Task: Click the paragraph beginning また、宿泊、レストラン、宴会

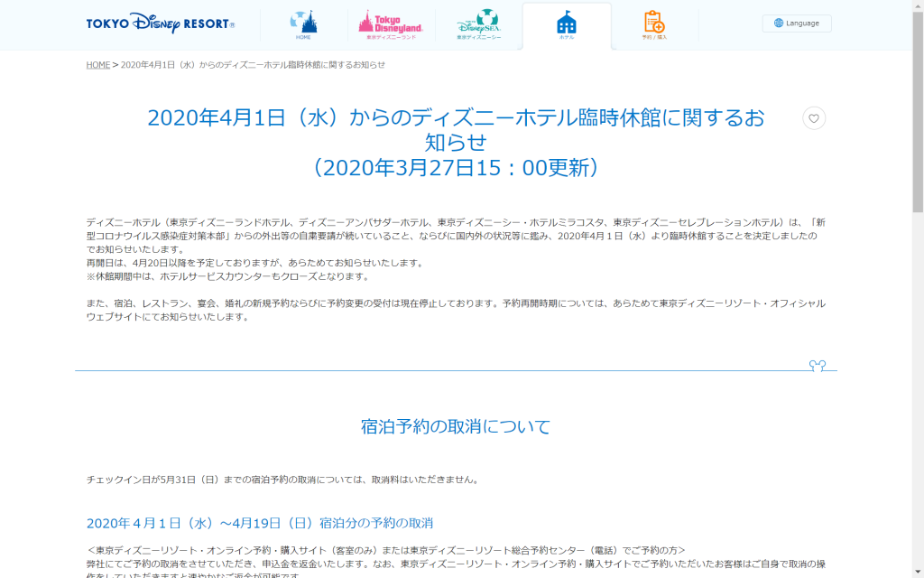Action: point(456,311)
